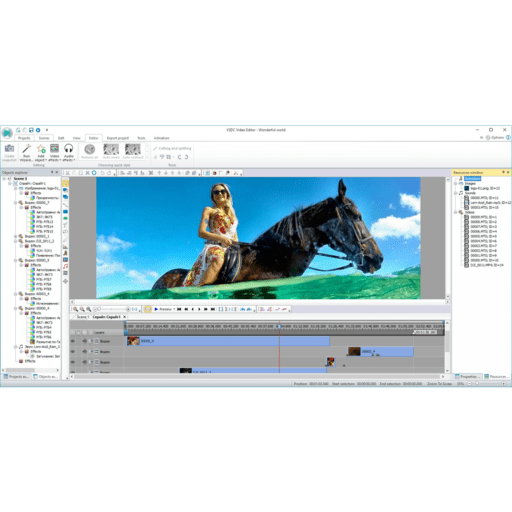Click the timeline playhead marker
The image size is (512, 512).
click(279, 326)
